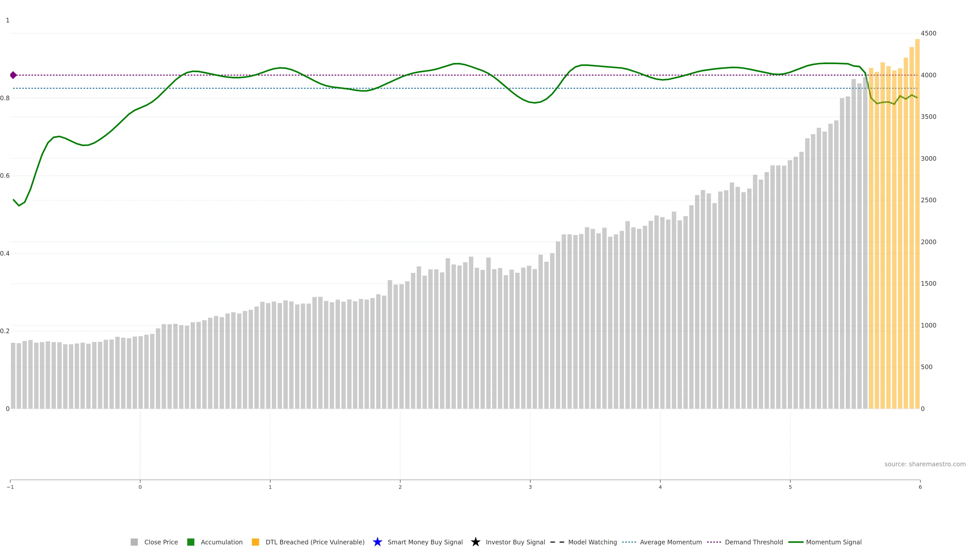Click the Smart Money Buy Signal label
The image size is (980, 551).
(x=425, y=542)
